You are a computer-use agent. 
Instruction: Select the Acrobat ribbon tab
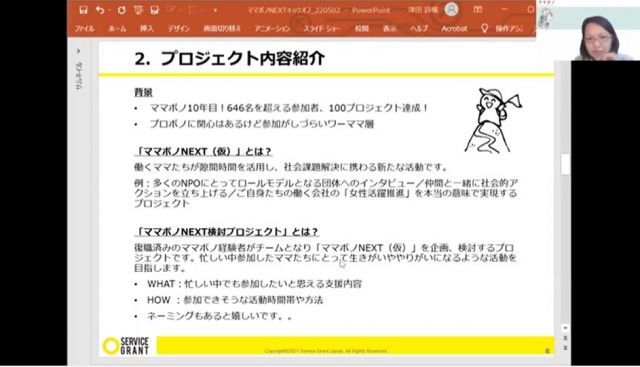(x=454, y=29)
